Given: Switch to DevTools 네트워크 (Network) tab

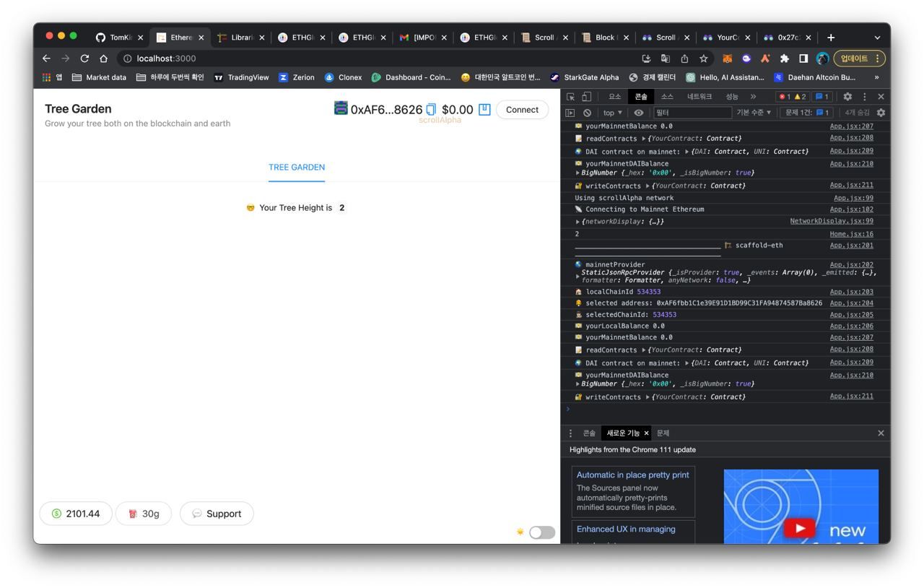Looking at the screenshot, I should pyautogui.click(x=699, y=96).
